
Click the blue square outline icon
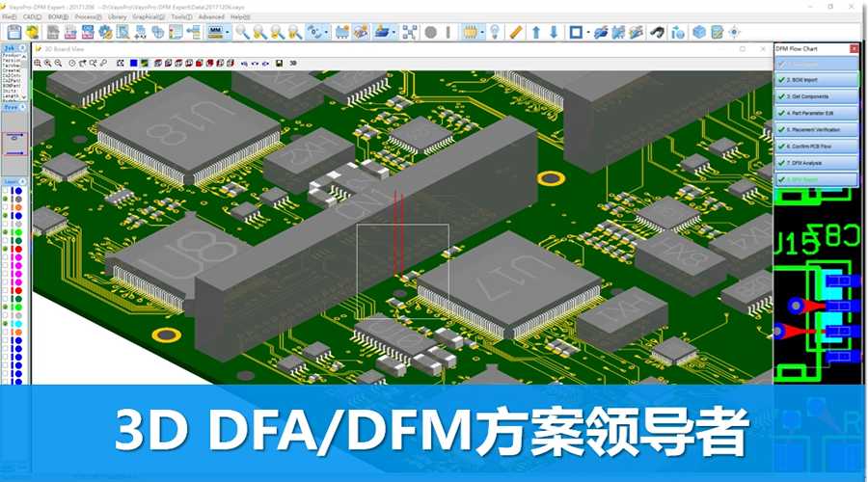pos(576,33)
